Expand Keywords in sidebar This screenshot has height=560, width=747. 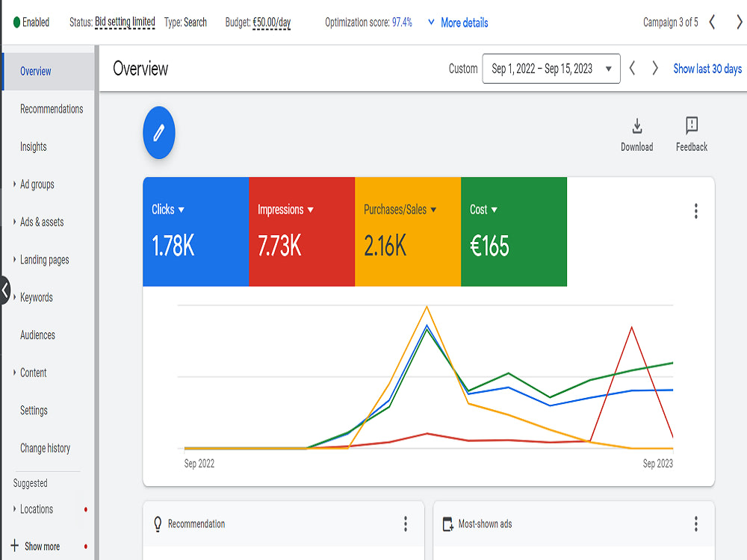coord(14,297)
